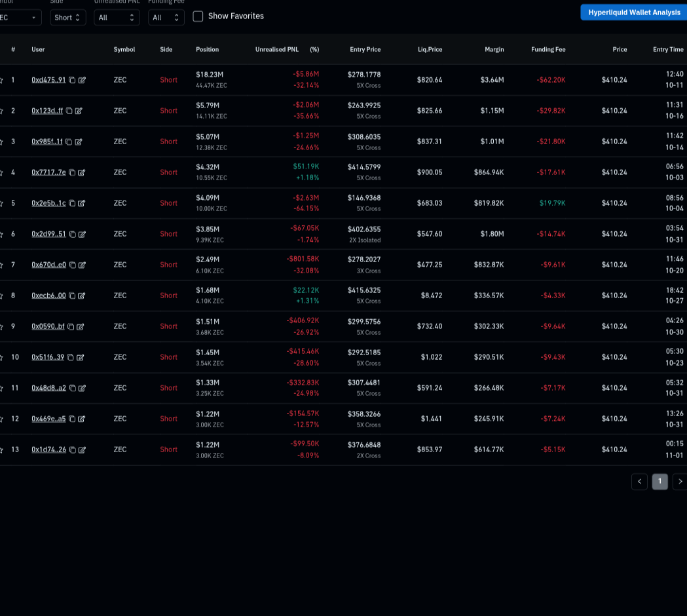Enable the Show Favorites checkbox
Image resolution: width=687 pixels, height=616 pixels.
click(x=198, y=16)
